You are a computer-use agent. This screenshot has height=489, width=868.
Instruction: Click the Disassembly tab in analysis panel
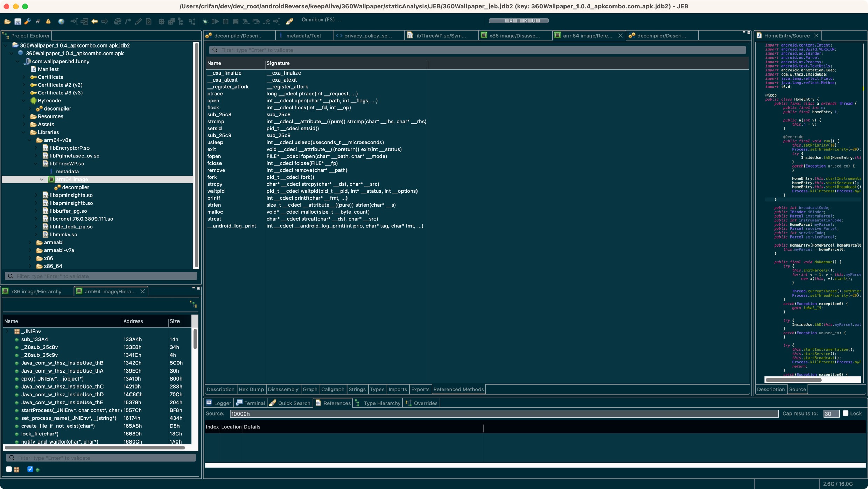click(x=282, y=390)
